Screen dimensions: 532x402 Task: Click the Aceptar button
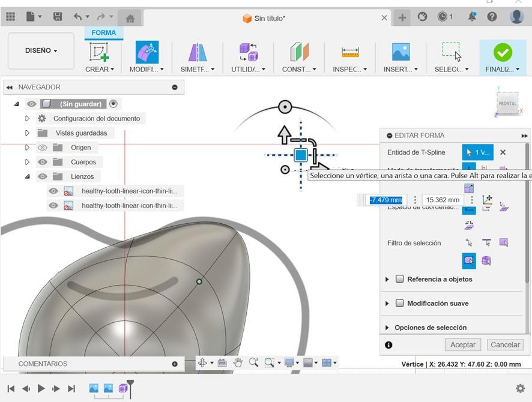pos(462,344)
